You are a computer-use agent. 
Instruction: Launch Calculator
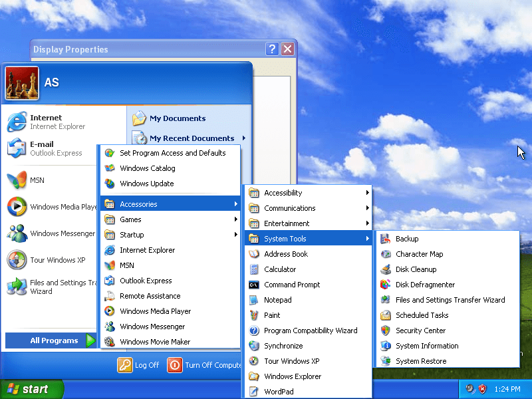(308, 269)
